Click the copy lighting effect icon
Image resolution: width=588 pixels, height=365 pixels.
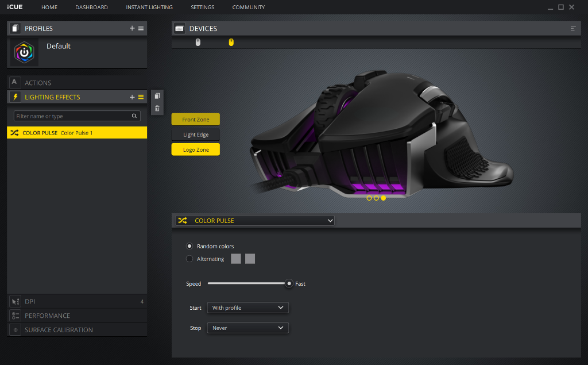(157, 95)
